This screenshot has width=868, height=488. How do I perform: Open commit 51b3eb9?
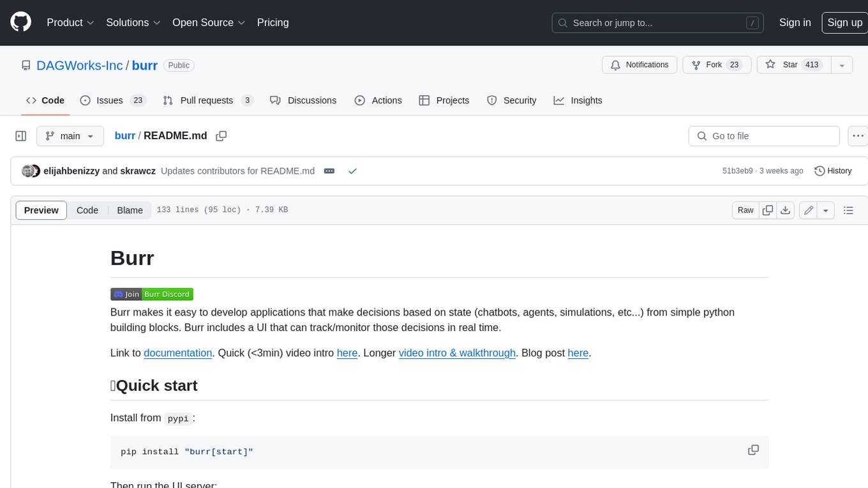(737, 171)
